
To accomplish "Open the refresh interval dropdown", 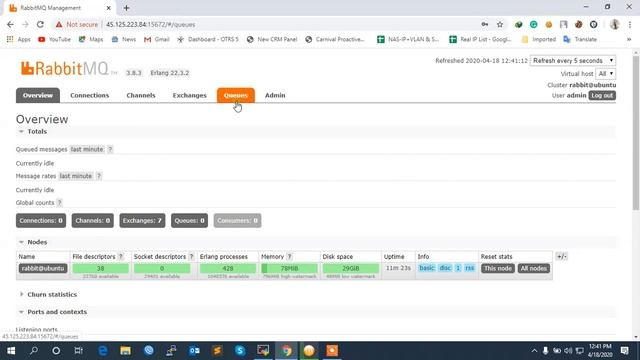I will [x=573, y=60].
